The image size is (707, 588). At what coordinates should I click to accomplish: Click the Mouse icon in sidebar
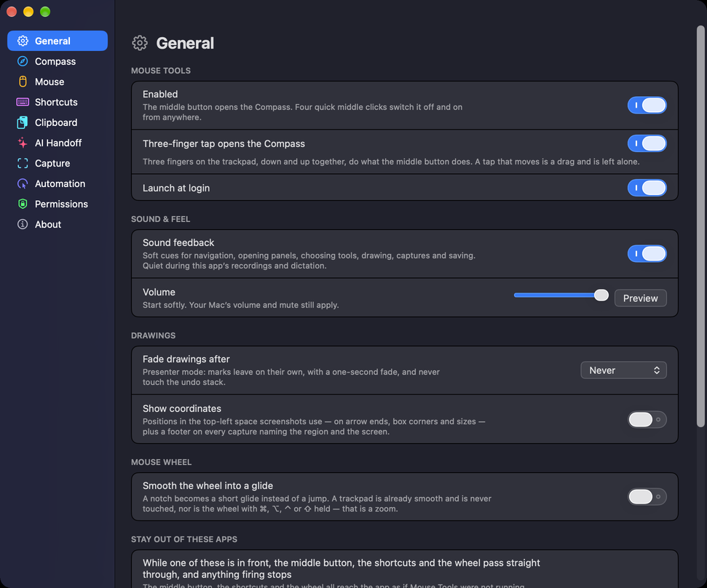coord(23,82)
